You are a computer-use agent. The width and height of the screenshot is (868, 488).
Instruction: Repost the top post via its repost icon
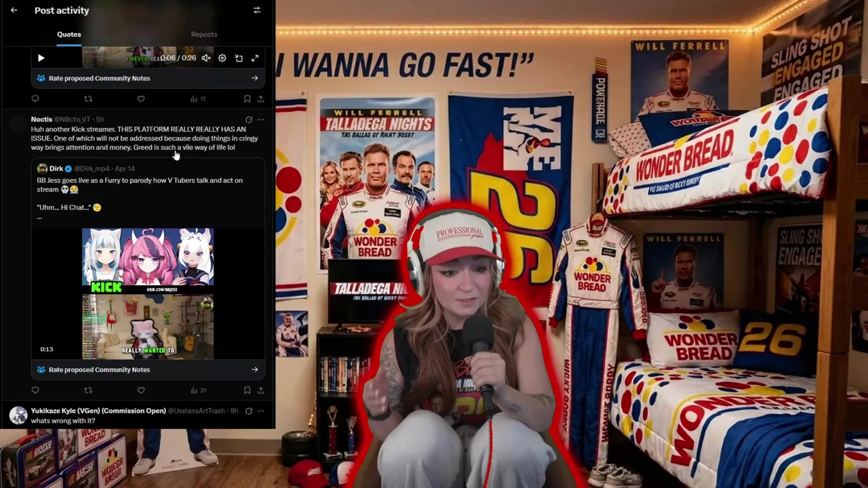click(88, 99)
